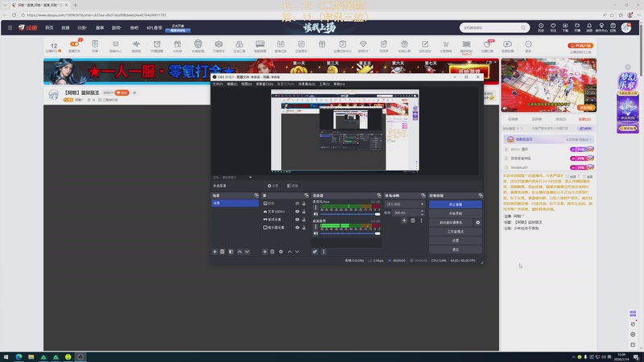Image resolution: width=644 pixels, height=362 pixels.
Task: Open the scene transition type dropdown
Action: pyautogui.click(x=405, y=204)
